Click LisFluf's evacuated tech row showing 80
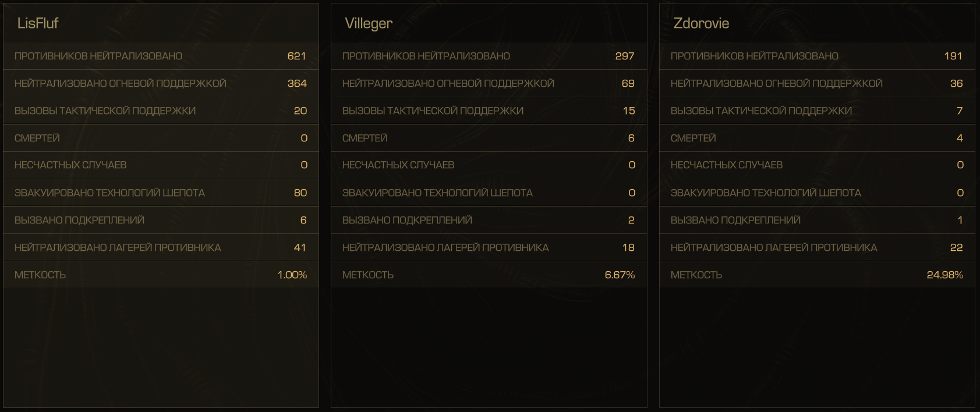This screenshot has width=980, height=412. click(161, 193)
